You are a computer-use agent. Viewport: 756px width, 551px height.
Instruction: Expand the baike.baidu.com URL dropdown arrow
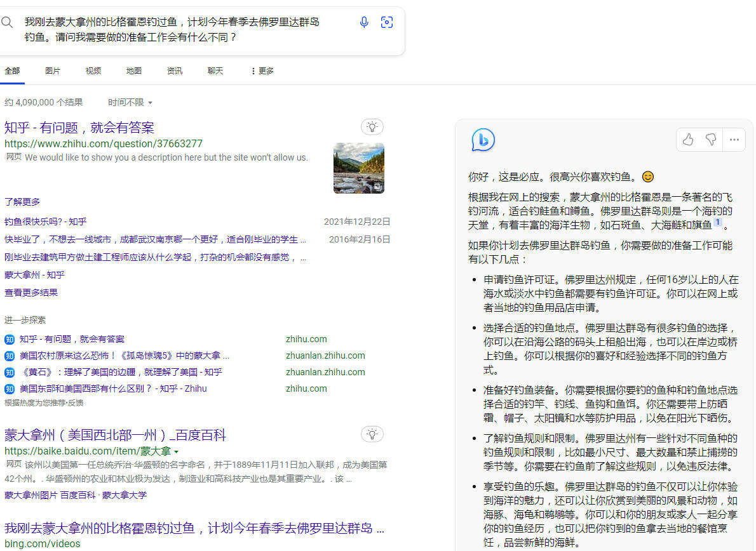177,452
